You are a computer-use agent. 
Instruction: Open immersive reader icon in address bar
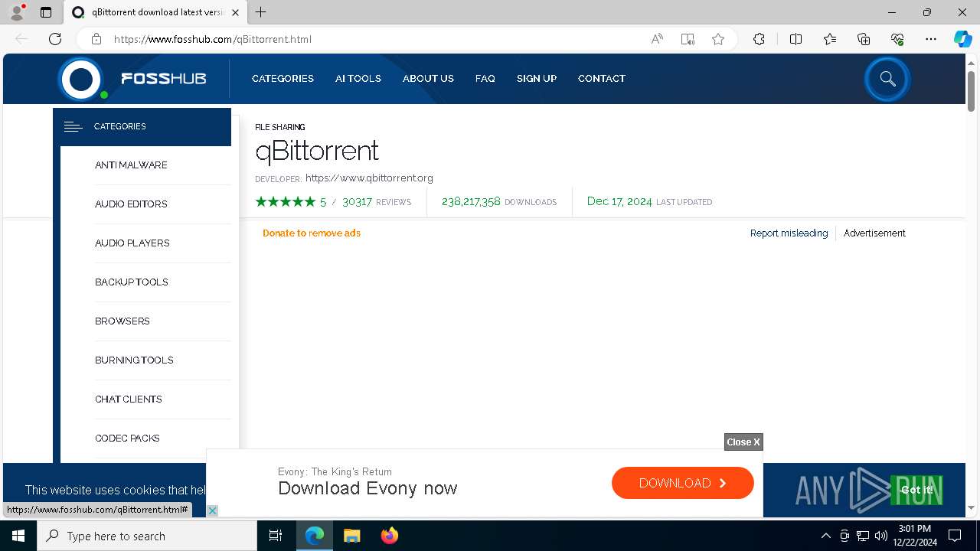(688, 39)
